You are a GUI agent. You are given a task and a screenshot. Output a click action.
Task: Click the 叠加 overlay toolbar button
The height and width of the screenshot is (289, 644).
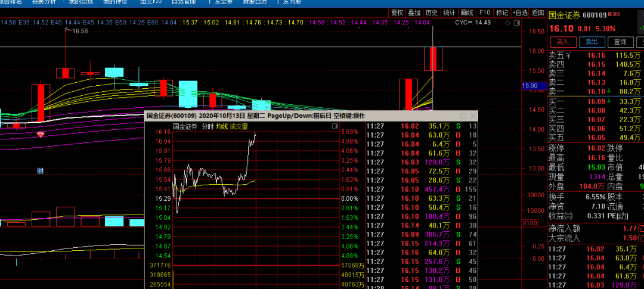pyautogui.click(x=414, y=13)
